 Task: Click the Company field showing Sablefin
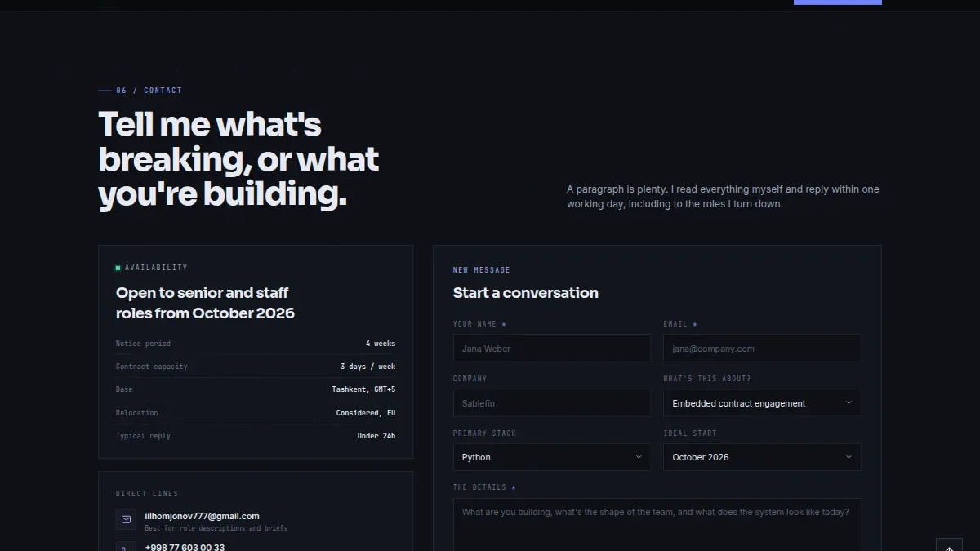552,402
